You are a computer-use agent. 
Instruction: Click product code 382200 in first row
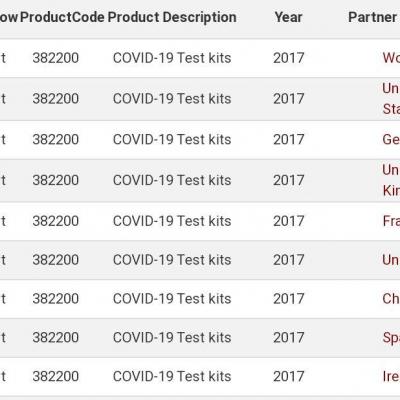56,58
